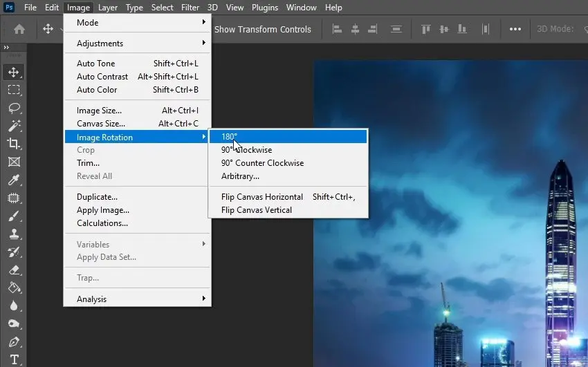This screenshot has height=367, width=588.
Task: Click Align horizontal centers icon
Action: point(355,29)
